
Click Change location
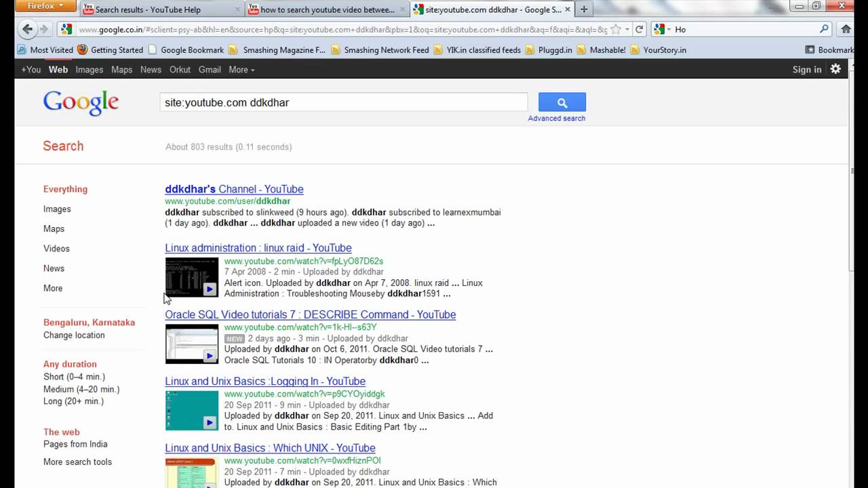tap(74, 335)
